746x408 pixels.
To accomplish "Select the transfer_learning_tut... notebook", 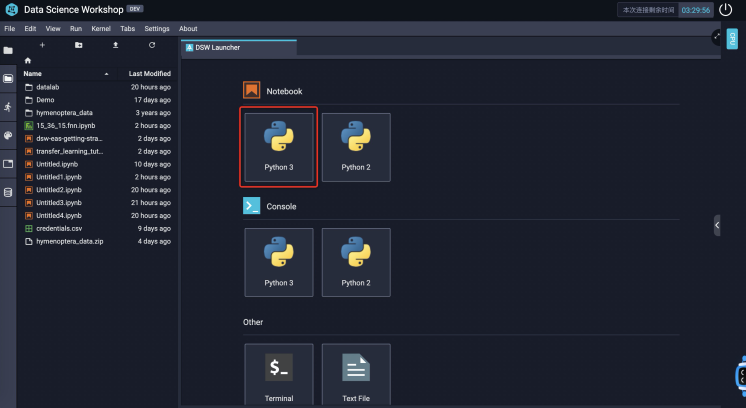I will [x=97, y=151].
